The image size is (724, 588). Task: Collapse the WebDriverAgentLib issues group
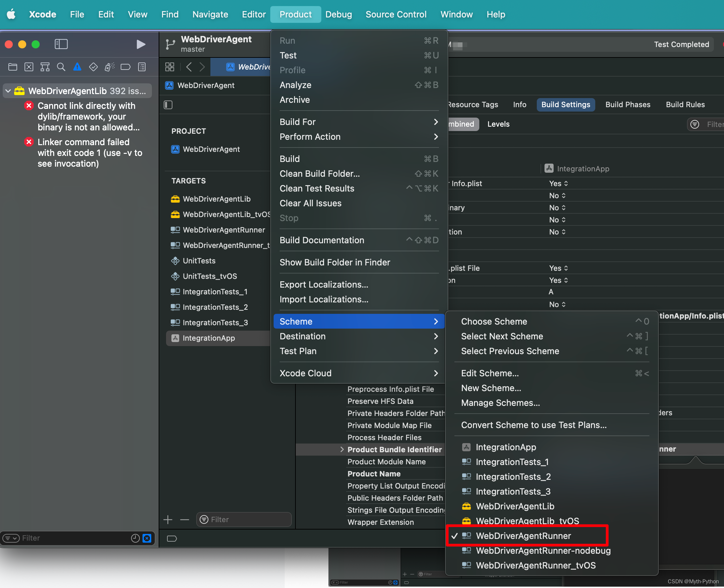tap(8, 91)
